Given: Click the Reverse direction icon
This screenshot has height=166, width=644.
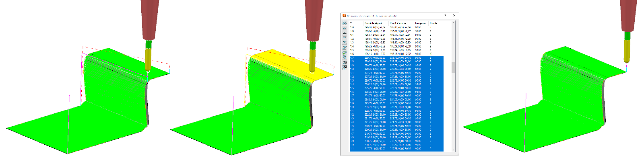Looking at the screenshot, I should coord(345,52).
